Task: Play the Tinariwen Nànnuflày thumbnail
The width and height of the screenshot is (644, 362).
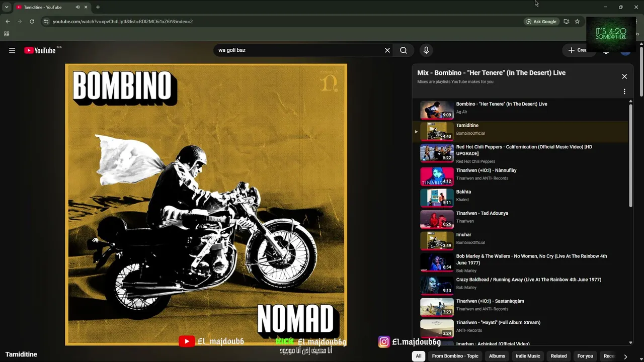Action: tap(437, 176)
